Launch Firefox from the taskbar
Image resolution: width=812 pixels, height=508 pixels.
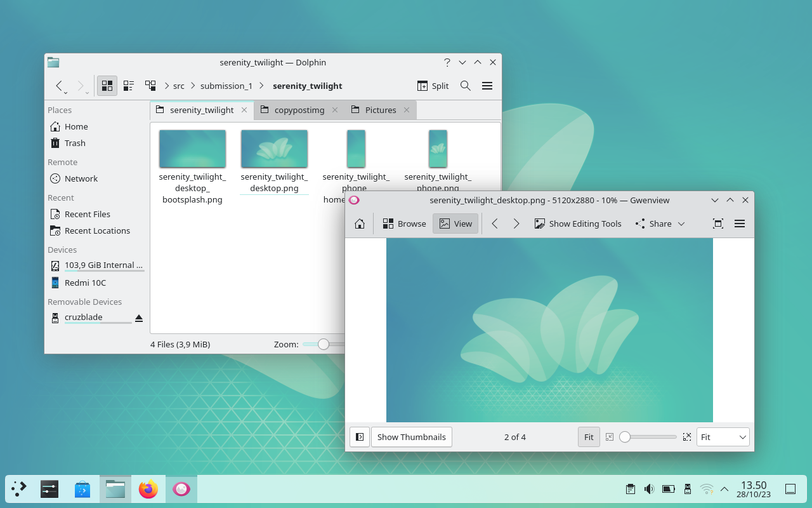coord(148,489)
